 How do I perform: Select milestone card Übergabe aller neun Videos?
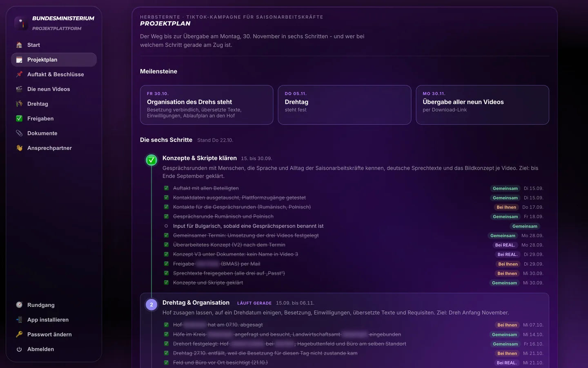click(x=482, y=105)
